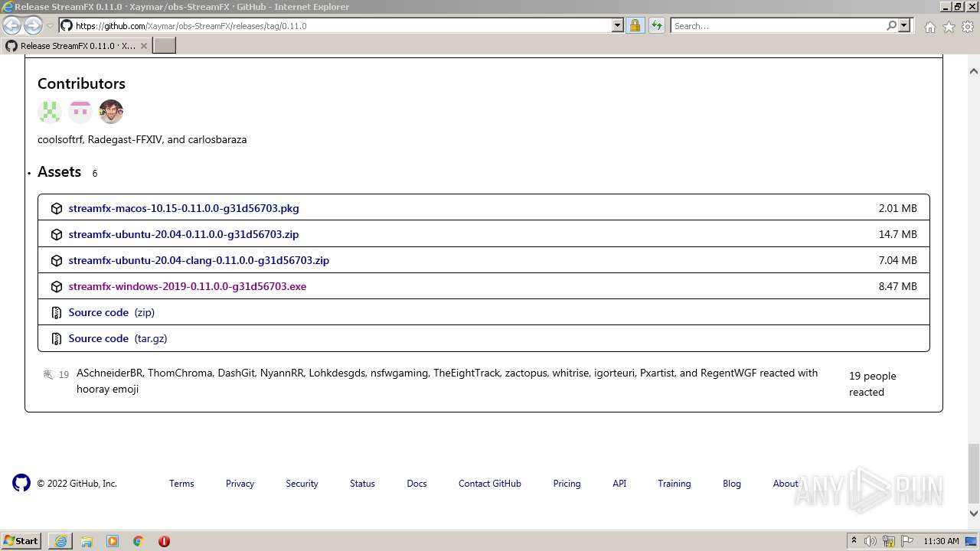Click file-zip icon beside Source code (tar.gz)
The width and height of the screenshot is (980, 551).
pos(57,338)
